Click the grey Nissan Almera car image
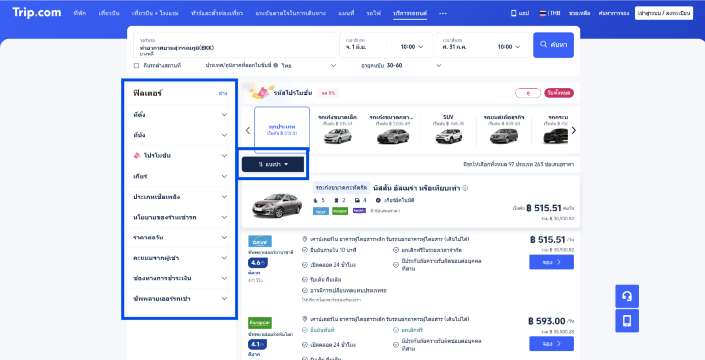The width and height of the screenshot is (705, 360). coord(277,206)
